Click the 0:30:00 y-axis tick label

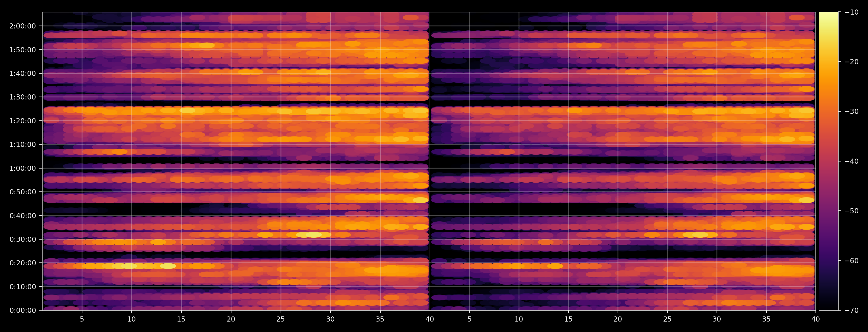click(23, 239)
